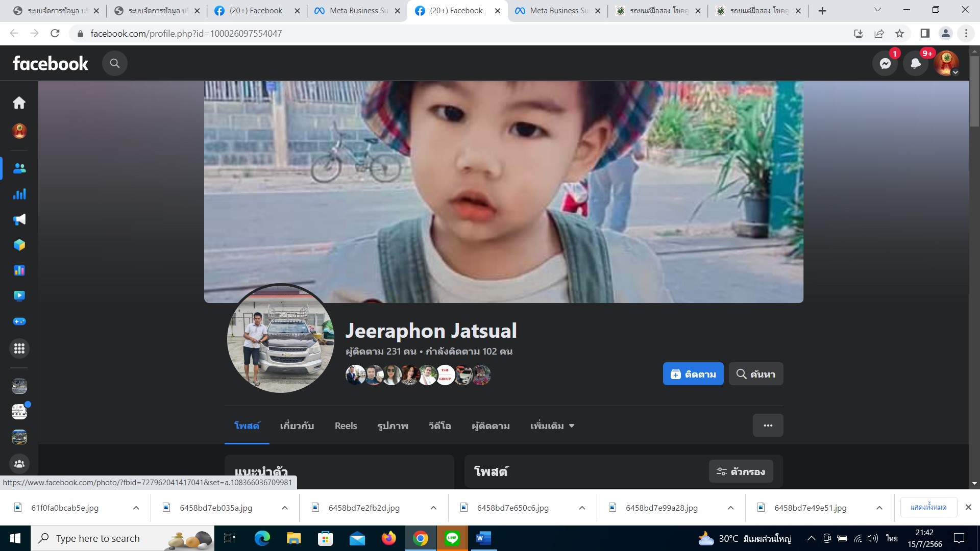The image size is (980, 551).
Task: Open Friends icon in left sidebar
Action: 19,168
